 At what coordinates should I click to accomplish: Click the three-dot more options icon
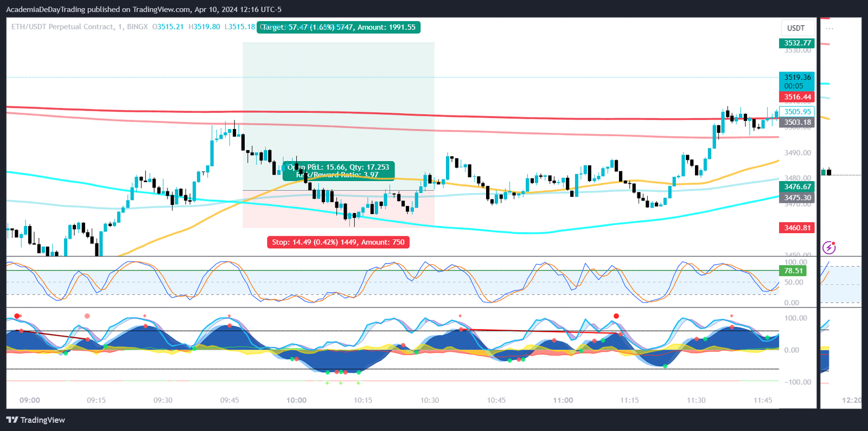point(829,28)
